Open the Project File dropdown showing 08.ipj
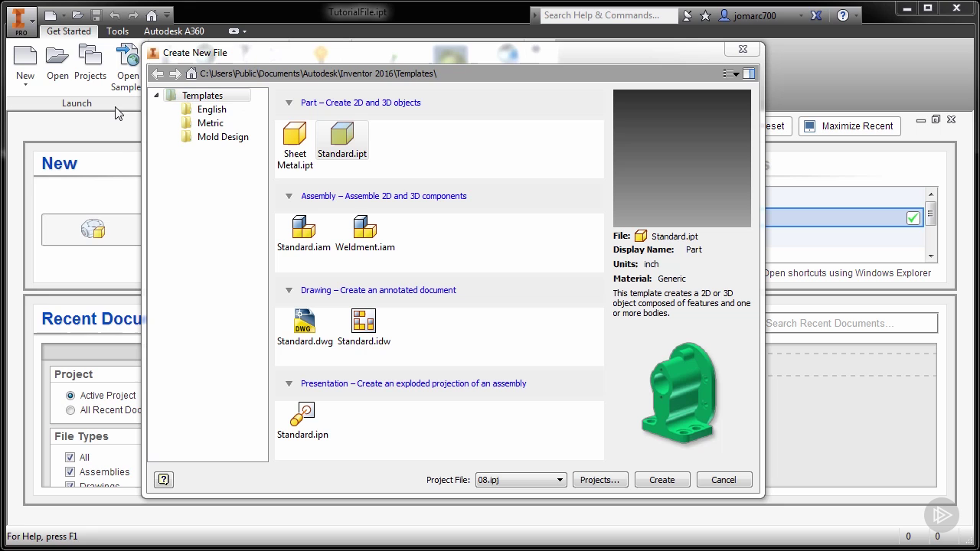 [521, 480]
